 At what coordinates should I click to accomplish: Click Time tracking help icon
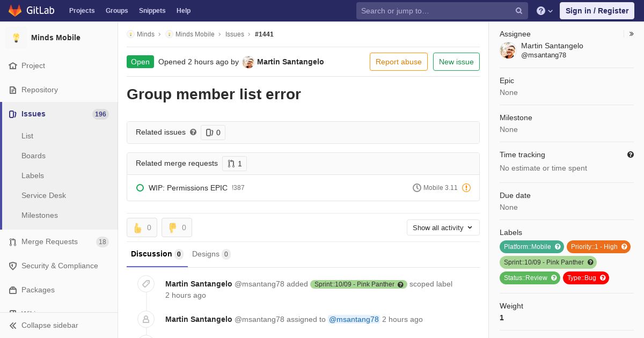[631, 155]
